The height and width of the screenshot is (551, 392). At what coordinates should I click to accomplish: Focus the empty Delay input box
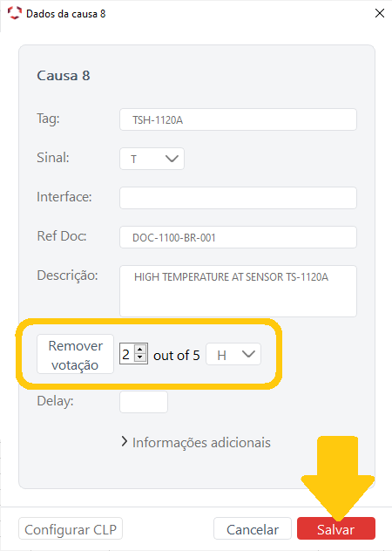pyautogui.click(x=144, y=402)
